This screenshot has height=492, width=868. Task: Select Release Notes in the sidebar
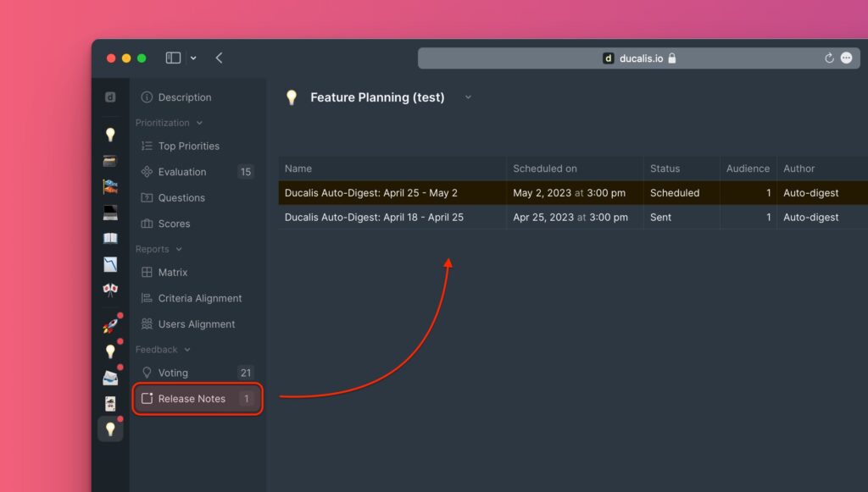click(x=197, y=399)
